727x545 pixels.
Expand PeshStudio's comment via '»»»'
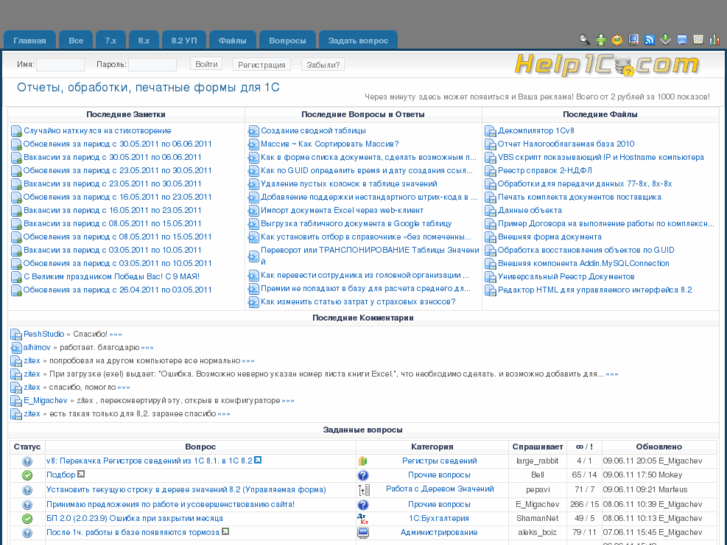[x=115, y=334]
